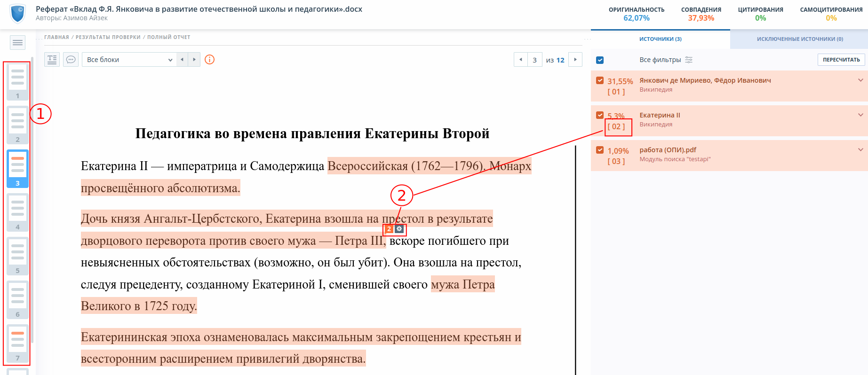Click the total pages '12' link

click(x=560, y=60)
